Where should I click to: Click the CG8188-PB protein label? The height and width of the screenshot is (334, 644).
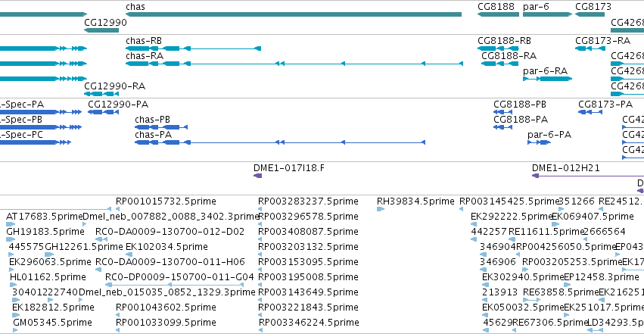[x=520, y=105]
